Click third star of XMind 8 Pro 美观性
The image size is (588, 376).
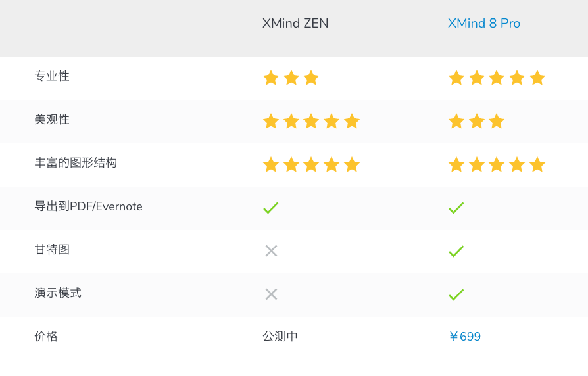pos(497,122)
